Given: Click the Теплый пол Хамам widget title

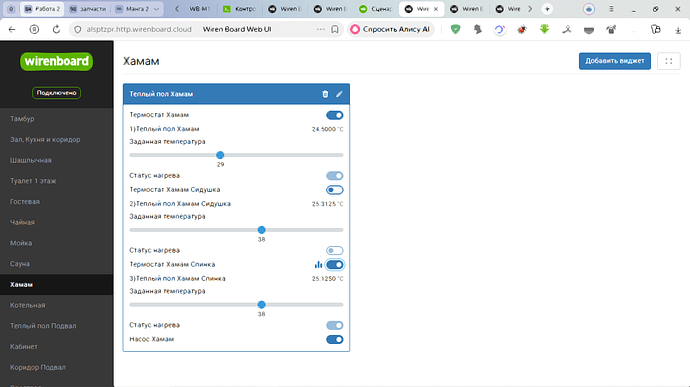Looking at the screenshot, I should click(161, 94).
